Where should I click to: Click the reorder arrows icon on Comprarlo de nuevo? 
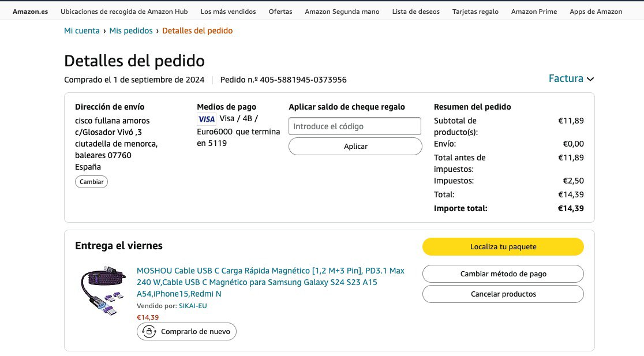(x=149, y=331)
